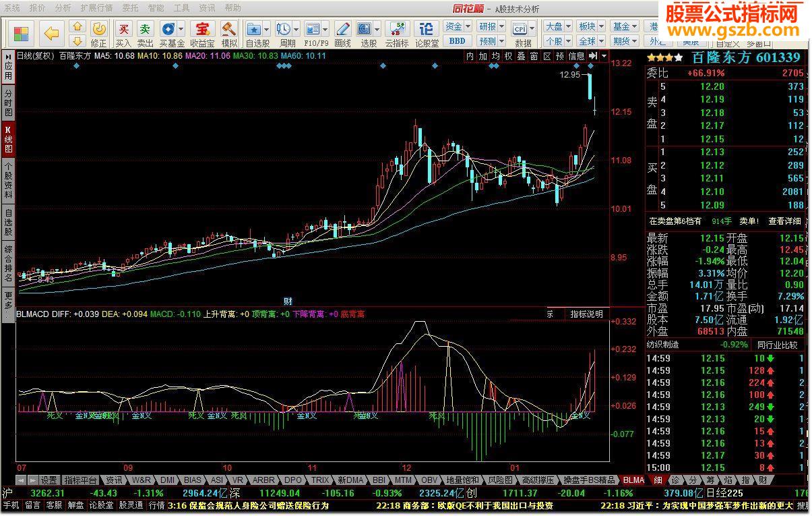Click the 指标平台 button
The width and height of the screenshot is (812, 516).
pyautogui.click(x=80, y=480)
